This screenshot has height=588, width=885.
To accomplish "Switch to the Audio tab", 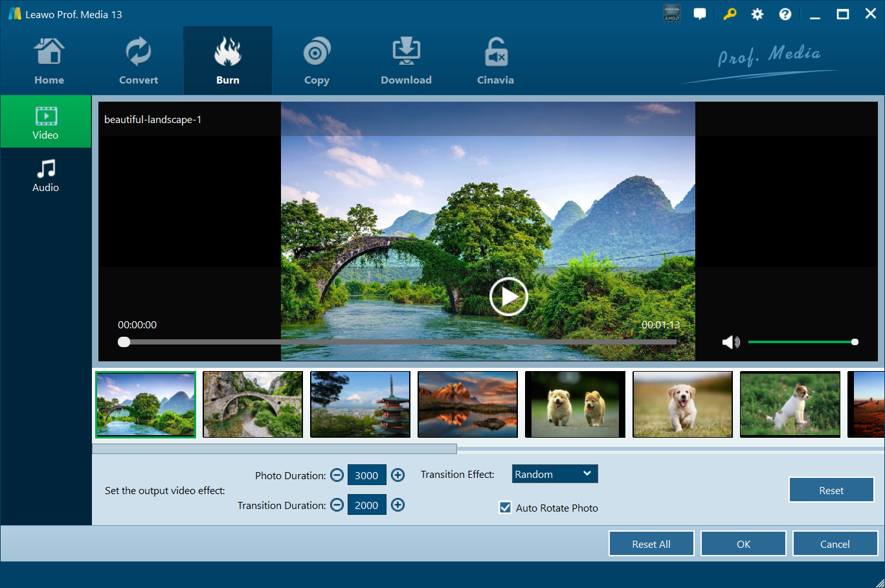I will pos(45,175).
